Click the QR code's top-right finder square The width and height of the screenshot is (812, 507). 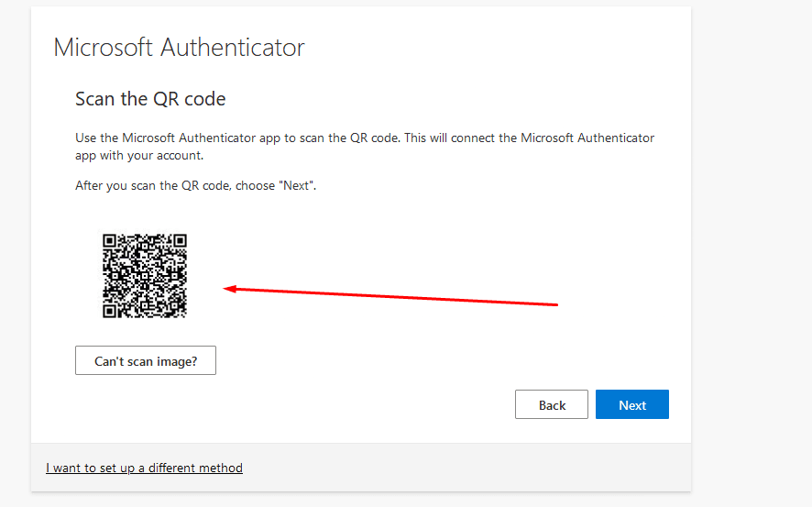(x=181, y=240)
